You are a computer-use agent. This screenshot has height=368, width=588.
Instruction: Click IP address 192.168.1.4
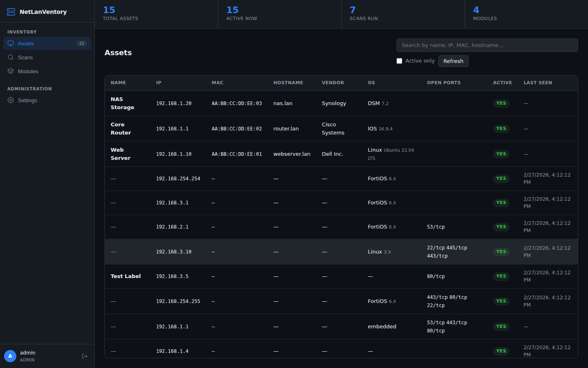coord(172,351)
